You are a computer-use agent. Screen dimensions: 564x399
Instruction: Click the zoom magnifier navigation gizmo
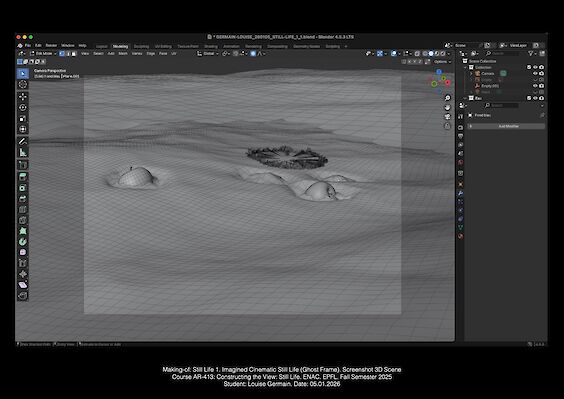tap(447, 98)
